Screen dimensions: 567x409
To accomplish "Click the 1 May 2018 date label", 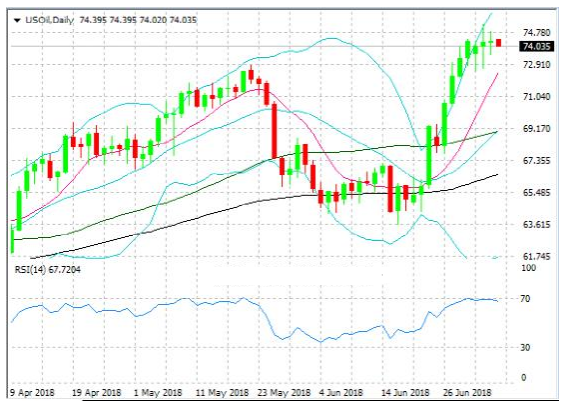I will [x=158, y=393].
